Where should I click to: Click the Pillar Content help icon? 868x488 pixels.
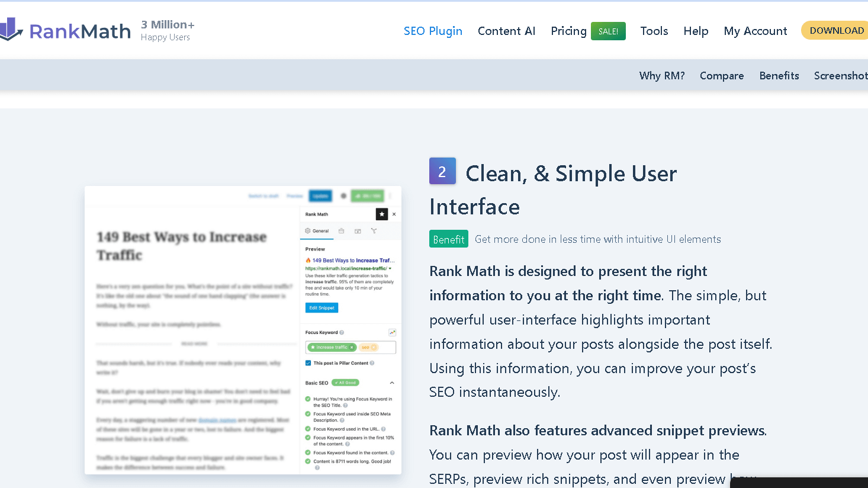pyautogui.click(x=372, y=363)
